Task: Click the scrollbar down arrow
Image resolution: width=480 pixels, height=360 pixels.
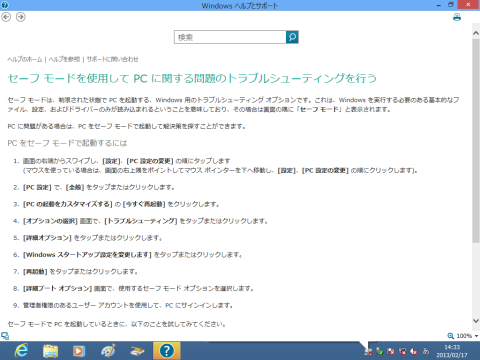Action: tap(476, 321)
